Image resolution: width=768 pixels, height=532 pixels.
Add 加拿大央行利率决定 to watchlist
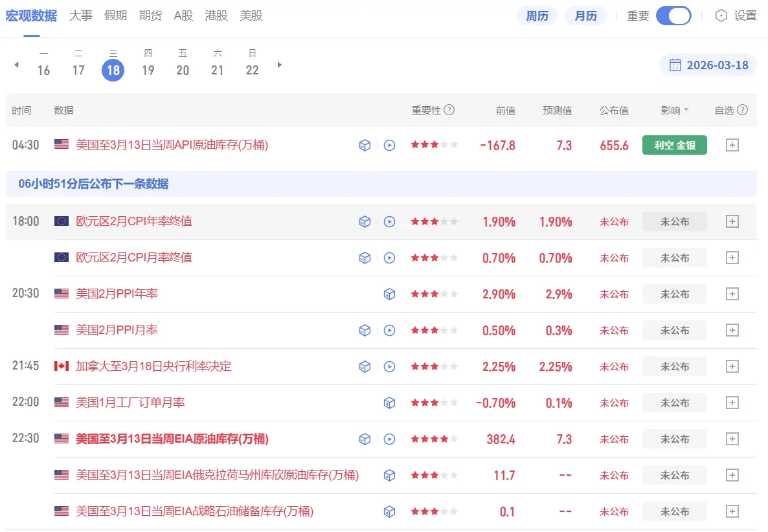[732, 366]
